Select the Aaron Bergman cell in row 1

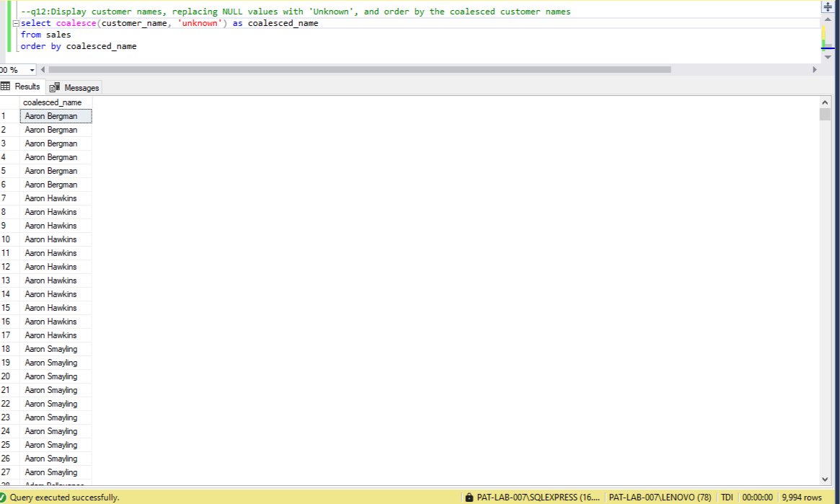(x=56, y=116)
